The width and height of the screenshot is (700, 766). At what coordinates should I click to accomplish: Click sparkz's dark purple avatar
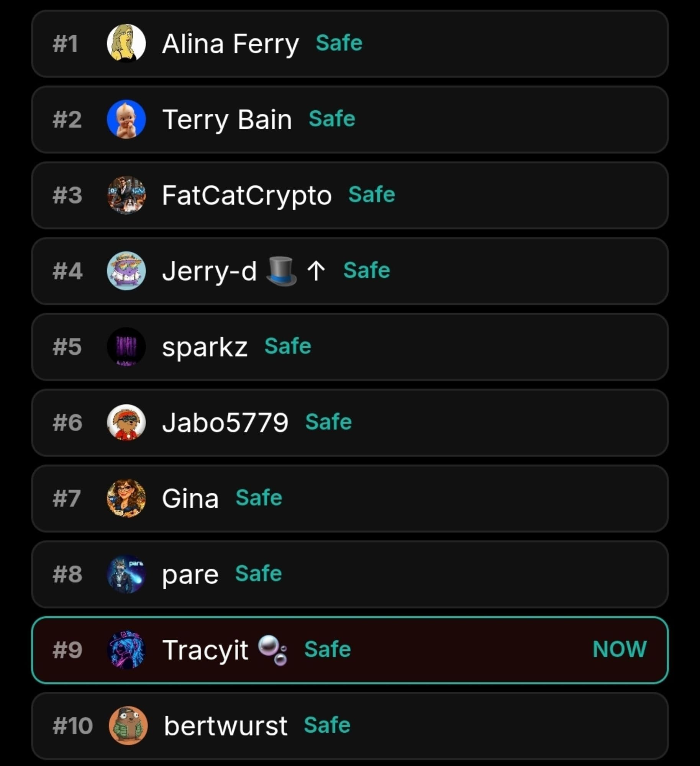126,347
